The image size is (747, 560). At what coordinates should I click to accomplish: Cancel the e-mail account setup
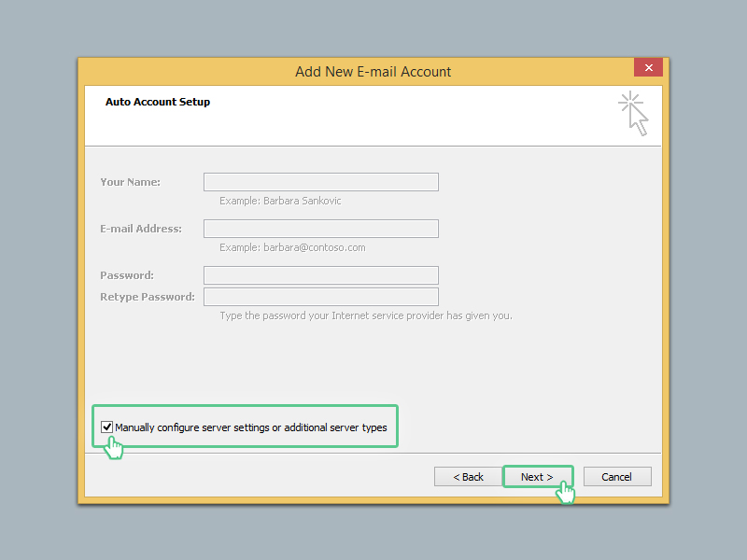tap(617, 477)
